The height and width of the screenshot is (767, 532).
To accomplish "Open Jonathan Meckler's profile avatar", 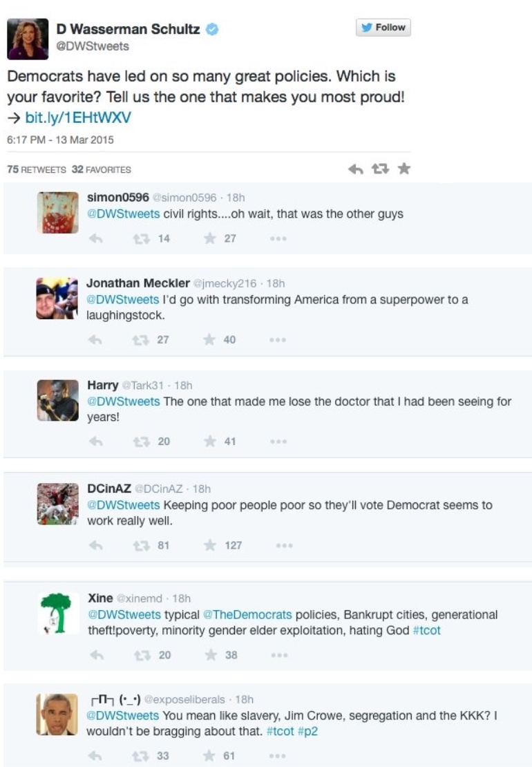I will [57, 299].
